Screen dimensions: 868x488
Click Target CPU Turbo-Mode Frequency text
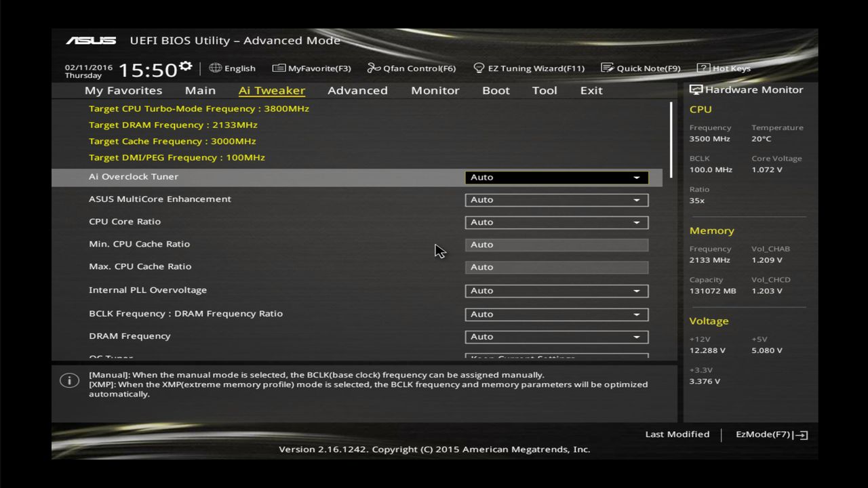199,108
